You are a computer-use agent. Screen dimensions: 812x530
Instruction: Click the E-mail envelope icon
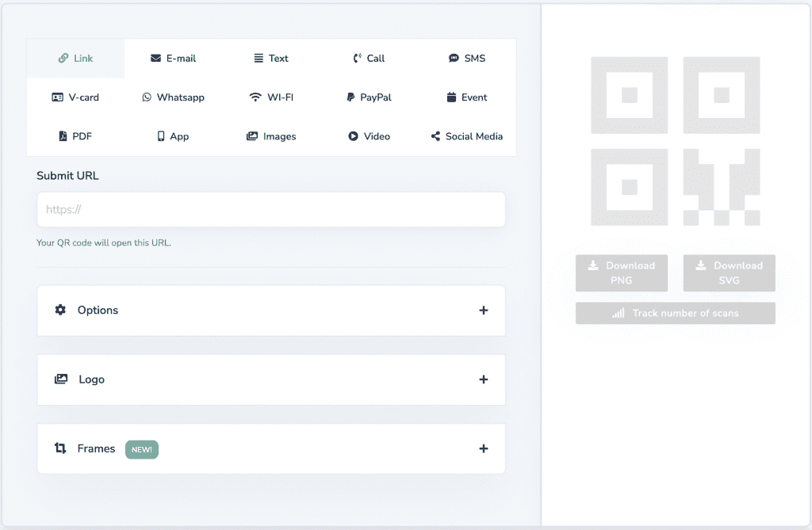(155, 58)
